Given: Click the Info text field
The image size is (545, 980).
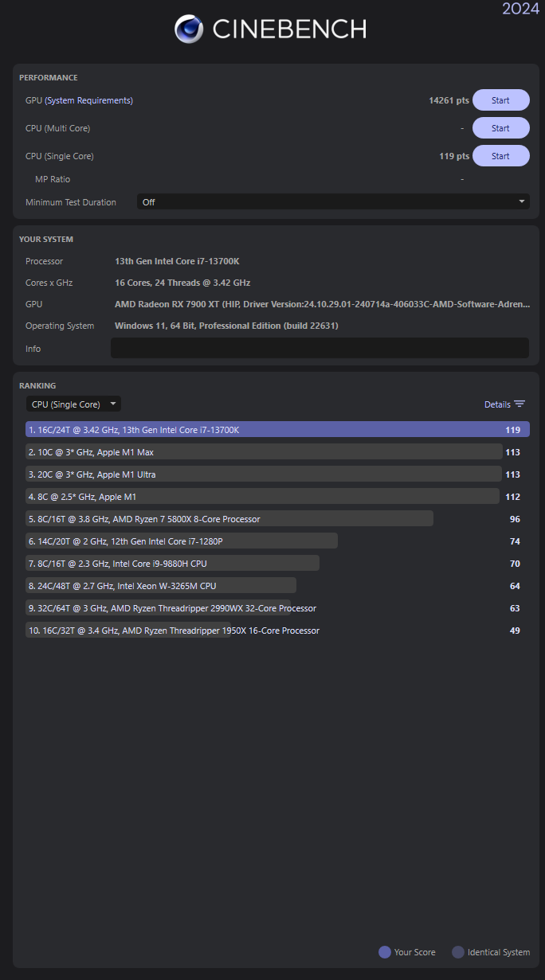Looking at the screenshot, I should [x=320, y=348].
